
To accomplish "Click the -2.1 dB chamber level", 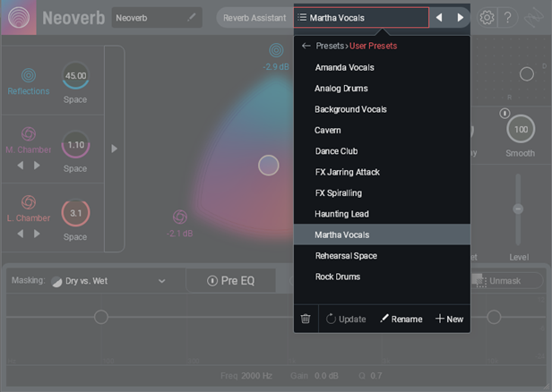I will 180,234.
